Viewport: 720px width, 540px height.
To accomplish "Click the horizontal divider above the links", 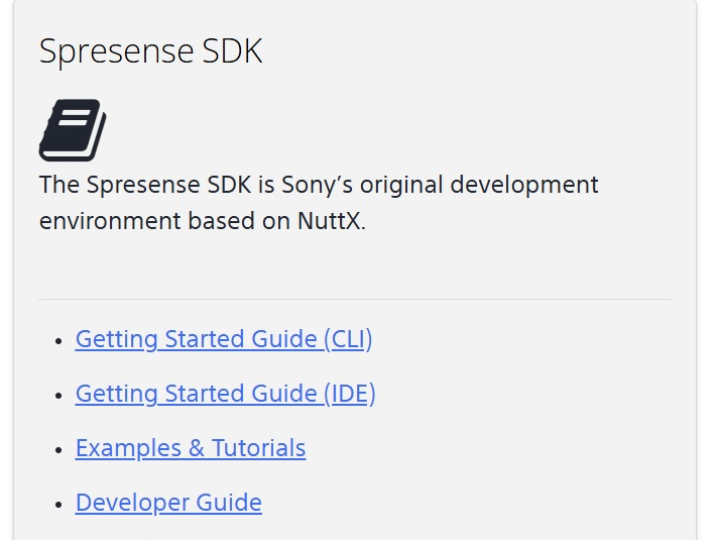I will (x=355, y=299).
